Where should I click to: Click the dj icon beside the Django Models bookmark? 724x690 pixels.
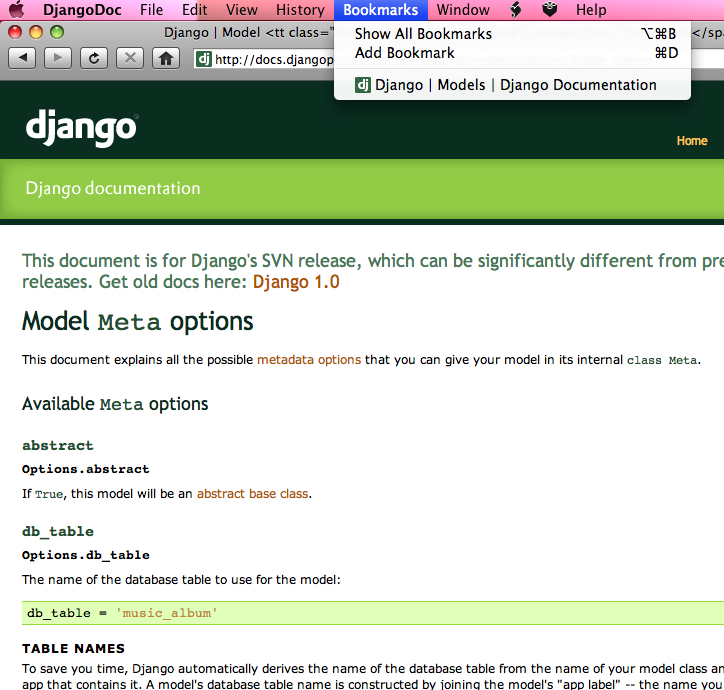click(x=362, y=85)
